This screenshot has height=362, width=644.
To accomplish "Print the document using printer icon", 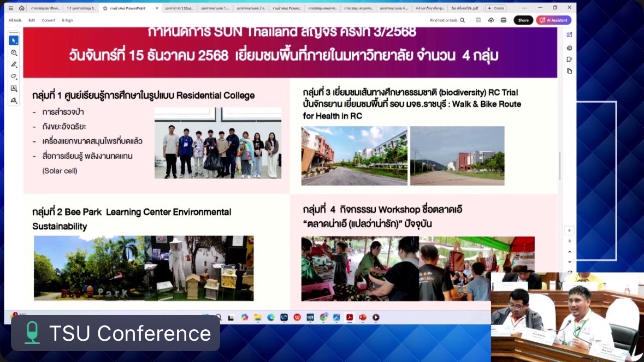I will tap(503, 20).
